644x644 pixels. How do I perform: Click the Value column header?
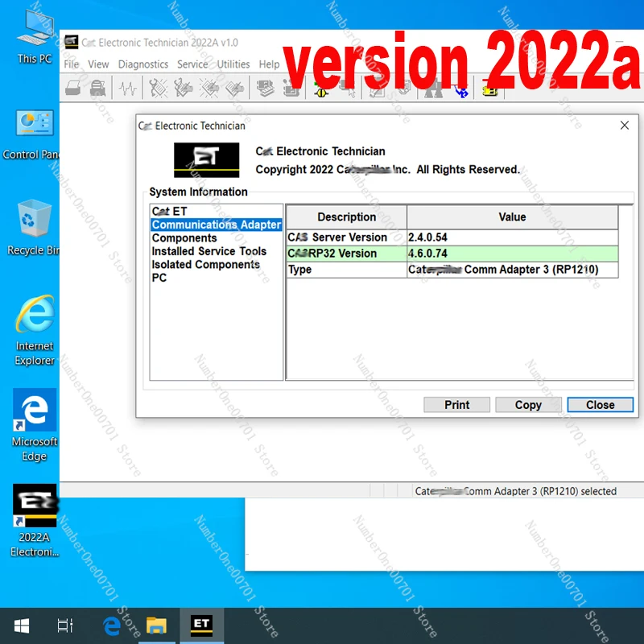(512, 217)
